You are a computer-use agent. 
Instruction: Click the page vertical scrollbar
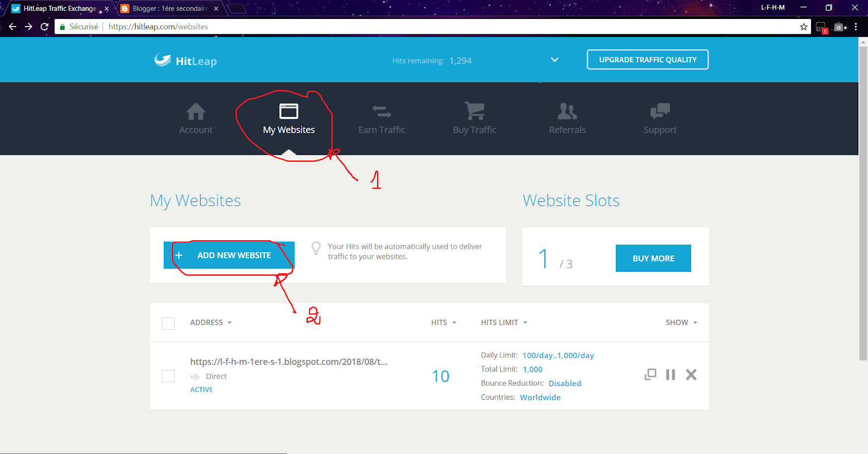863,203
